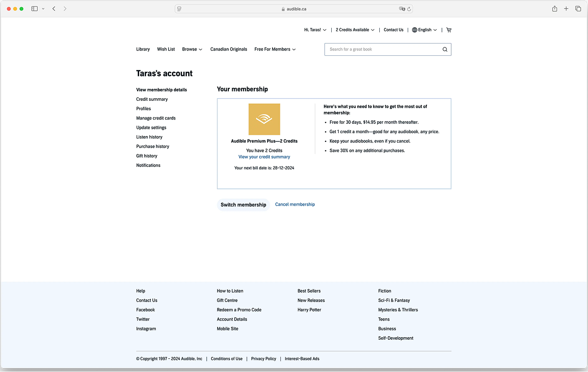Viewport: 588px width, 372px height.
Task: Open Harry Potter footer link
Action: [310, 310]
